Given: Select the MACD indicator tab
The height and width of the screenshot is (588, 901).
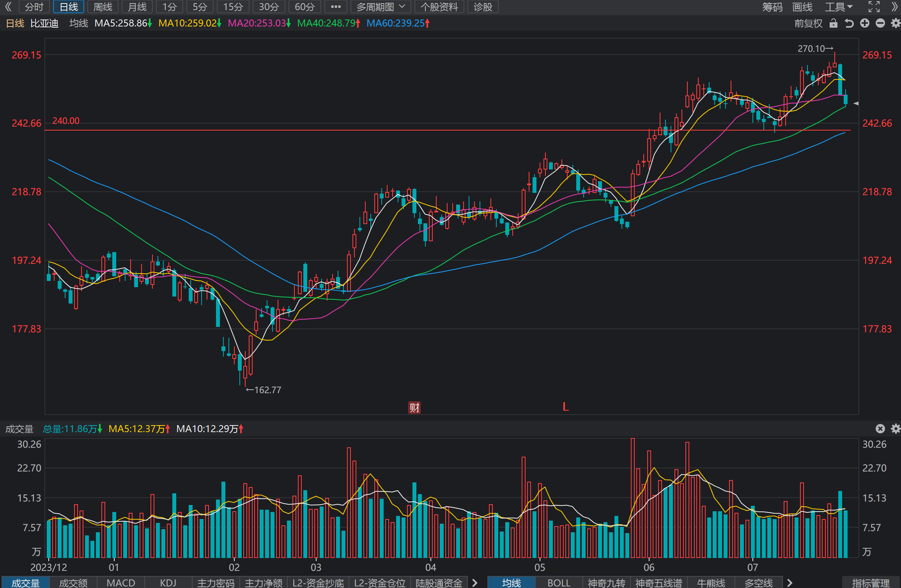Looking at the screenshot, I should point(121,583).
